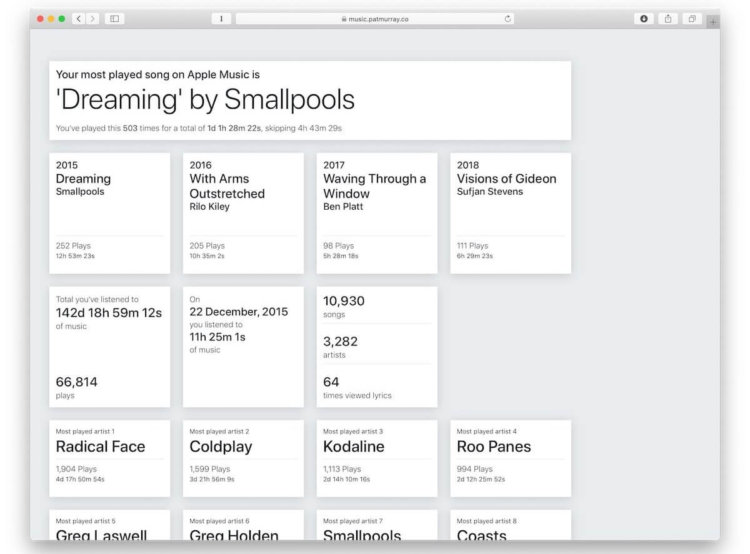The width and height of the screenshot is (750, 554).
Task: Select the "'Dreaming' by Smallpools" headline
Action: 205,100
